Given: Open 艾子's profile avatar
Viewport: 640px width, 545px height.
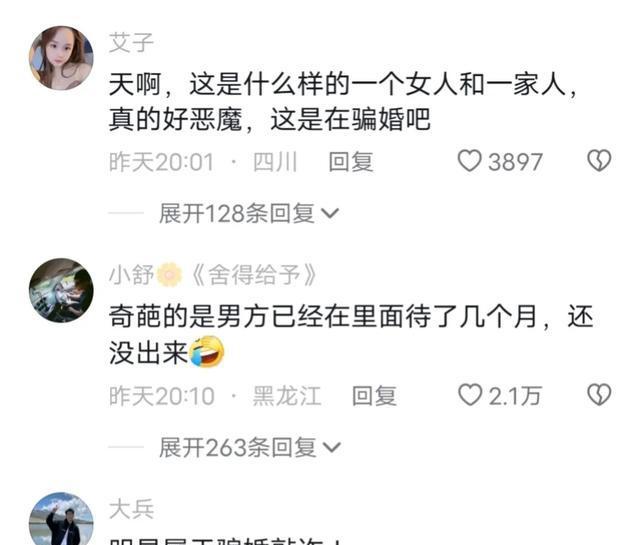Looking at the screenshot, I should 61,58.
